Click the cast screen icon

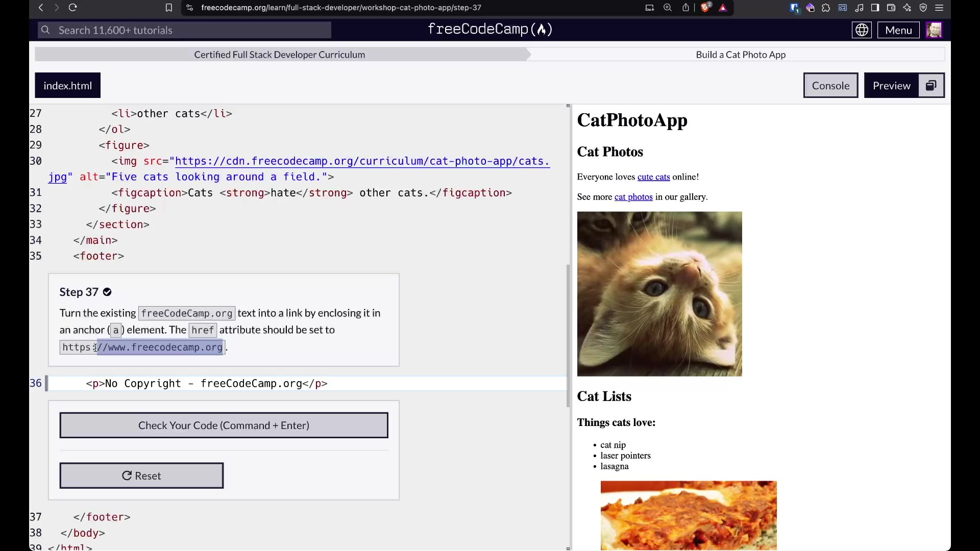843,8
